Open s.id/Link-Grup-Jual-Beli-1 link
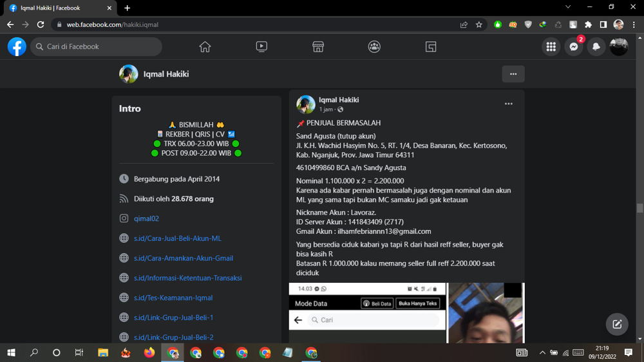Viewport: 644px width, 362px height. (173, 317)
